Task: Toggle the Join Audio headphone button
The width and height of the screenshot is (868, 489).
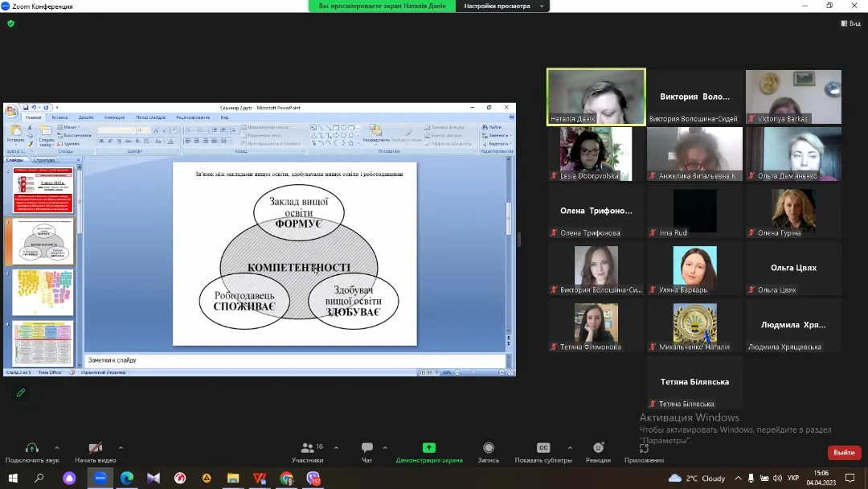Action: coord(32,448)
